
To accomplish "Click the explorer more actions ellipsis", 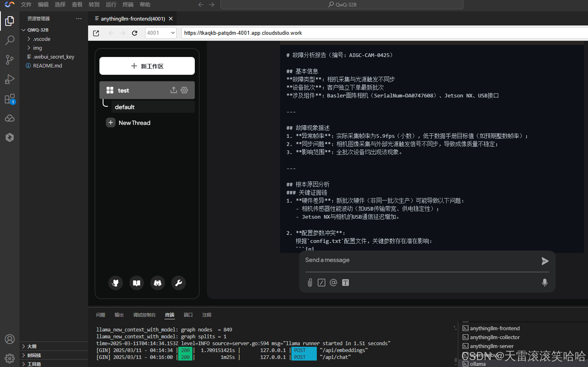I will (79, 19).
